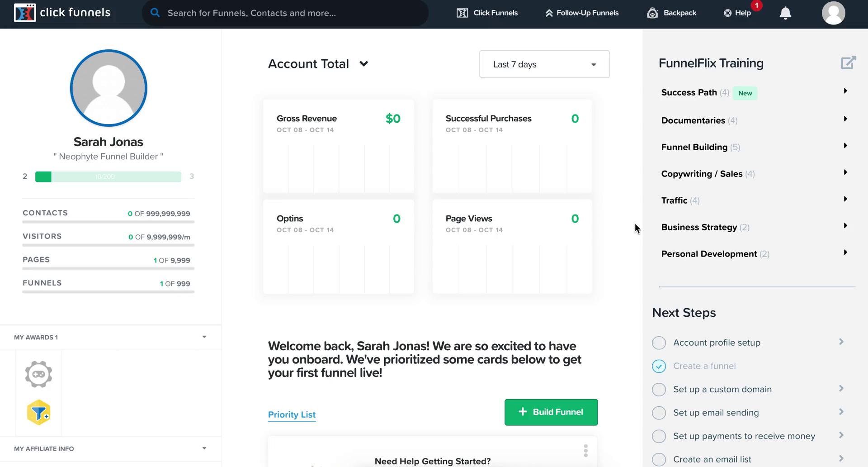Click the Contacts usage bar

point(108,222)
